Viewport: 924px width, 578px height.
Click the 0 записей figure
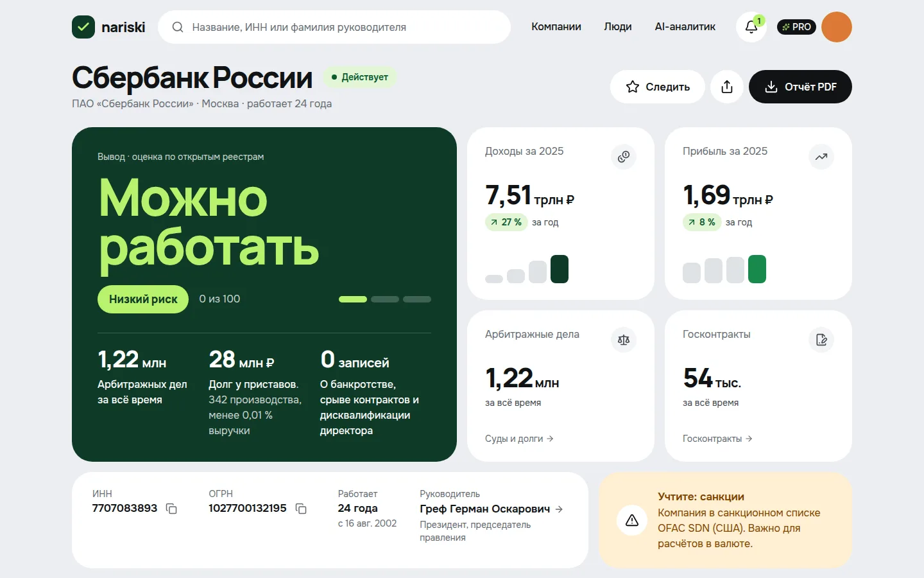coord(355,360)
